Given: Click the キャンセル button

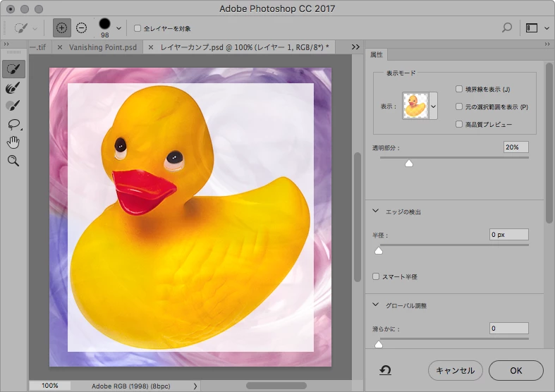Looking at the screenshot, I should click(x=455, y=370).
